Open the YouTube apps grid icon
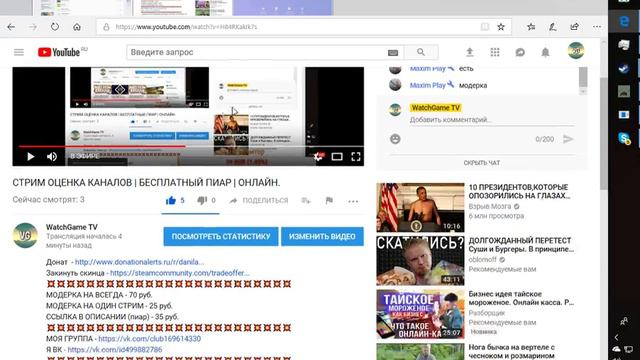This screenshot has height=360, width=640. click(x=495, y=52)
